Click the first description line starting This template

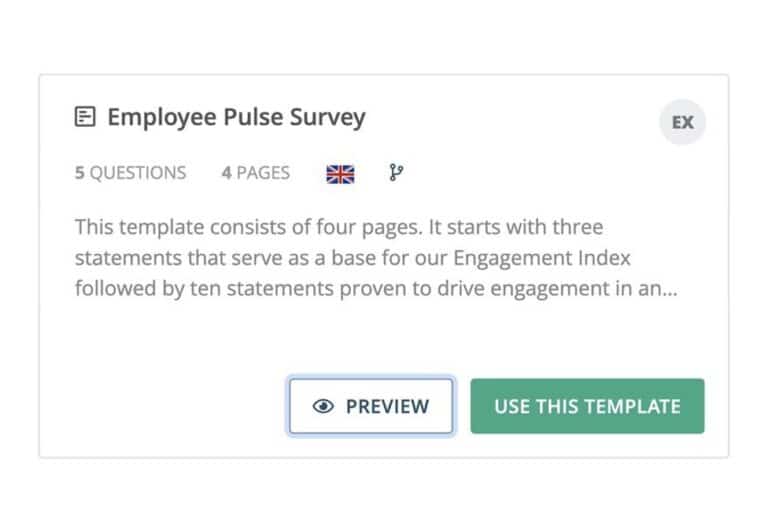point(339,227)
